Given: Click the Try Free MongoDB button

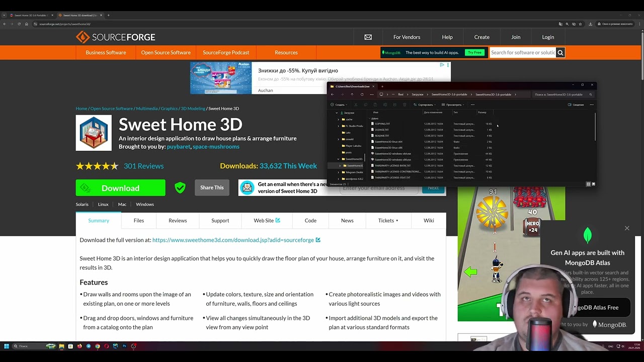Looking at the screenshot, I should tap(474, 52).
